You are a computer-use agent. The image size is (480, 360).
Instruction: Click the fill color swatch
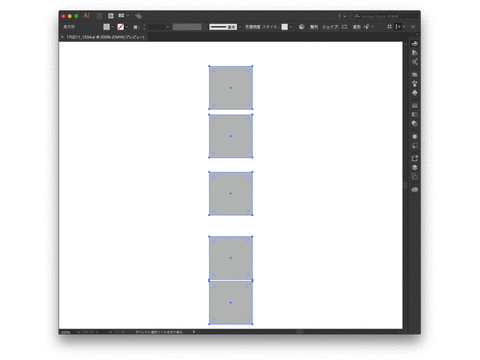coord(106,27)
